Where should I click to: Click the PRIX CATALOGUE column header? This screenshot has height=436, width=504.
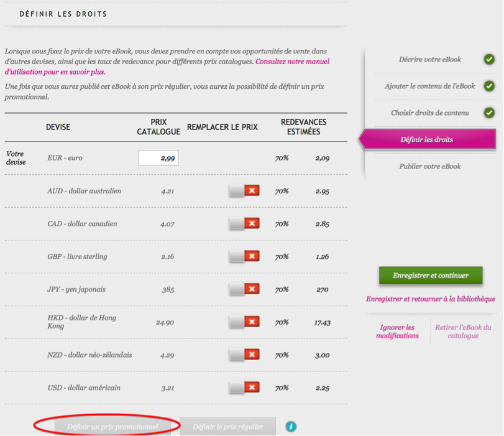158,127
